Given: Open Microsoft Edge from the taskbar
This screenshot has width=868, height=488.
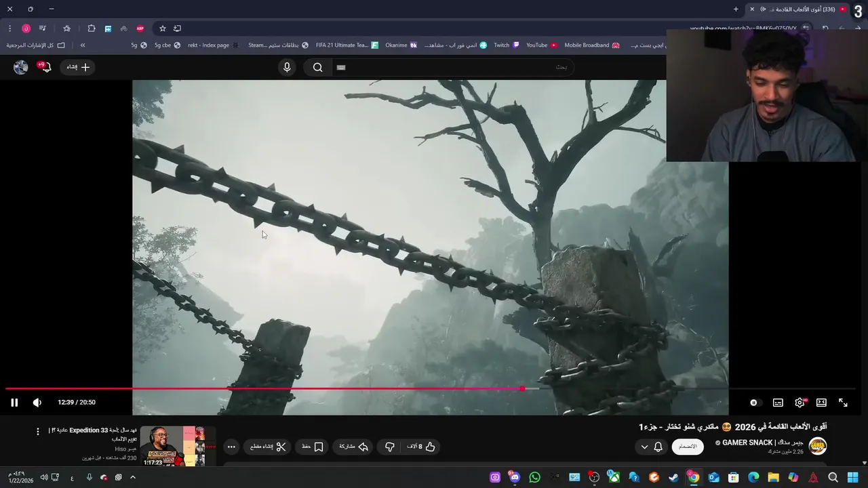Looking at the screenshot, I should pos(753,478).
